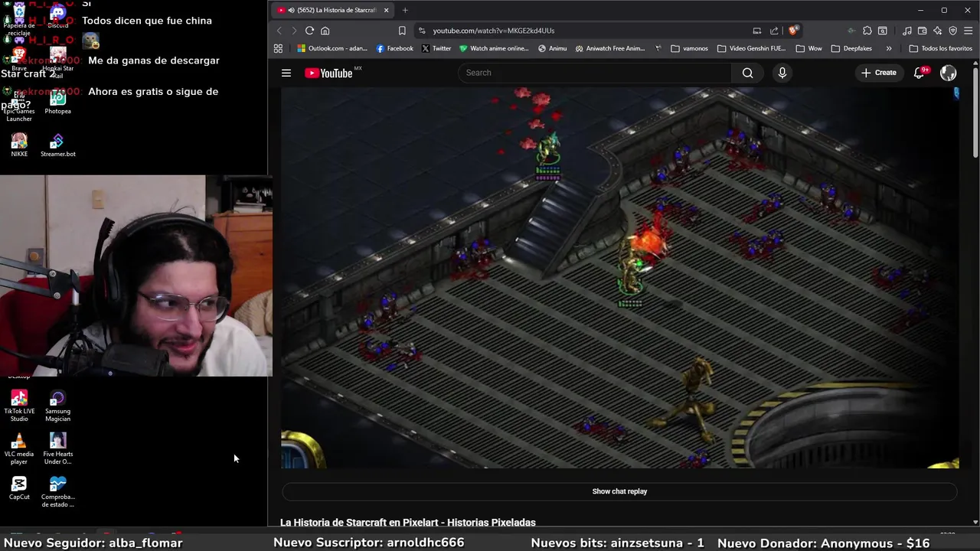This screenshot has width=980, height=551.
Task: Open TikTok LIVE Studio desktop shortcut
Action: coord(19,406)
